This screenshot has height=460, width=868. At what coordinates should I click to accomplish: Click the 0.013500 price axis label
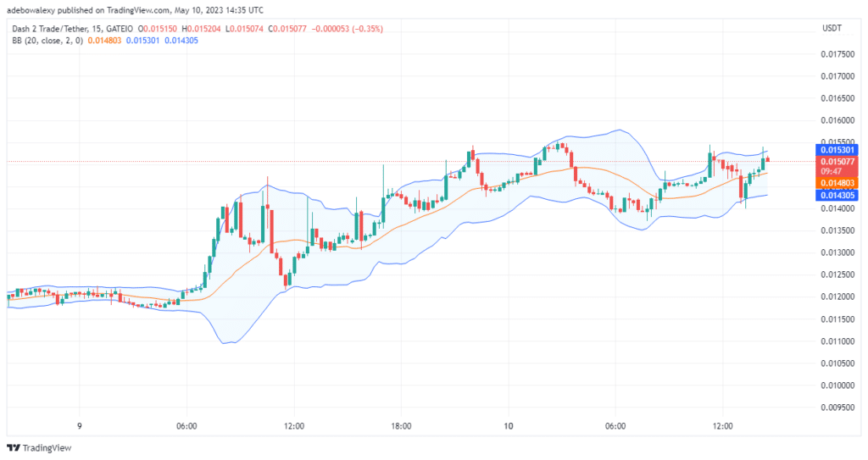[837, 230]
